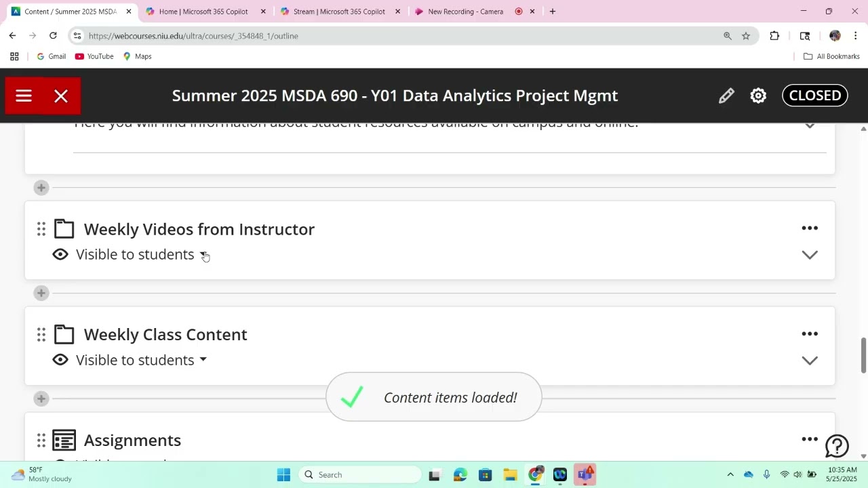Expand Weekly Class Content folder chevron
The width and height of the screenshot is (868, 488).
pos(810,361)
